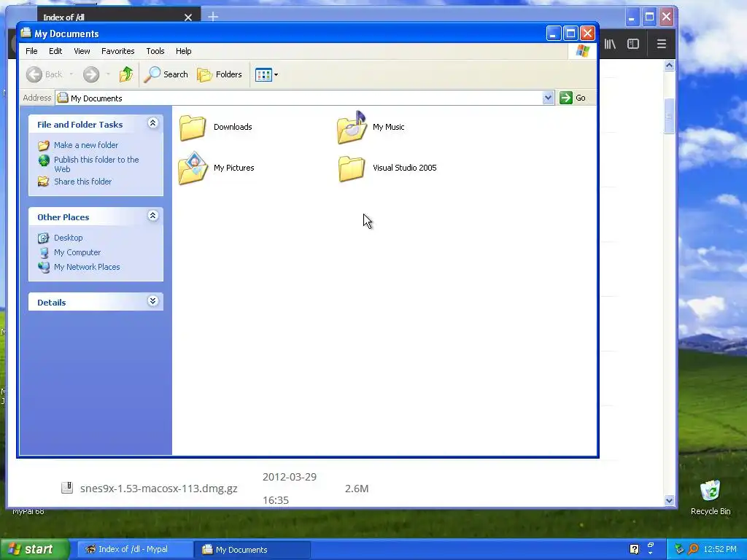The height and width of the screenshot is (560, 747).
Task: Open the Downloads folder icon
Action: click(x=193, y=128)
